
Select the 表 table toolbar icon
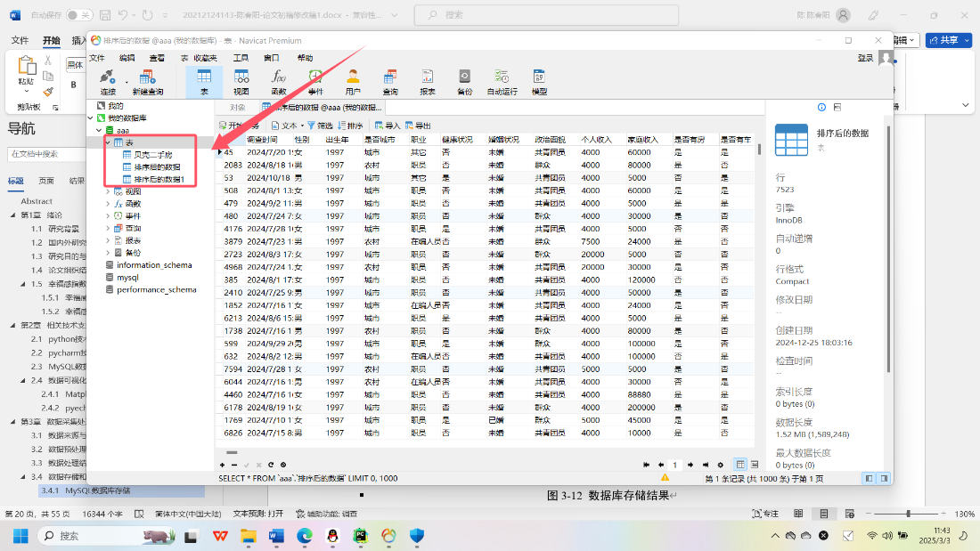[204, 82]
